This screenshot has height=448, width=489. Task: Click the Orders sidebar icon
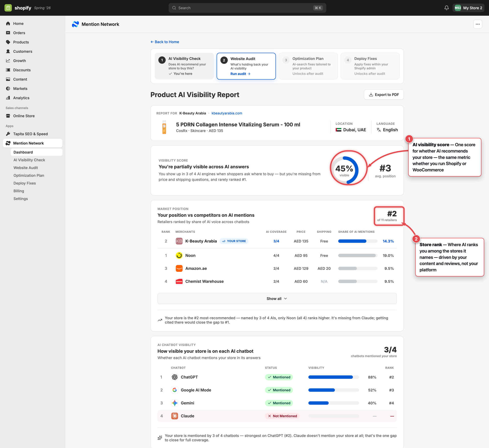click(8, 33)
